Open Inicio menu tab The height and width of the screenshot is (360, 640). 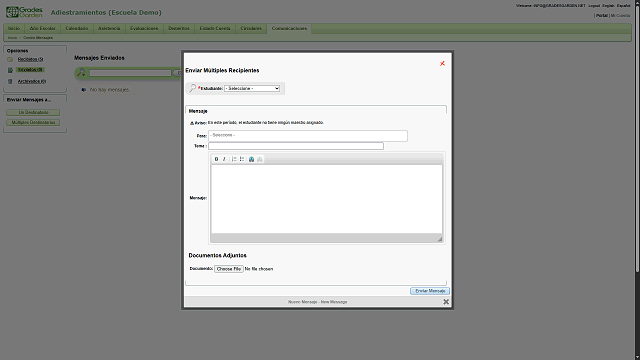tap(14, 28)
